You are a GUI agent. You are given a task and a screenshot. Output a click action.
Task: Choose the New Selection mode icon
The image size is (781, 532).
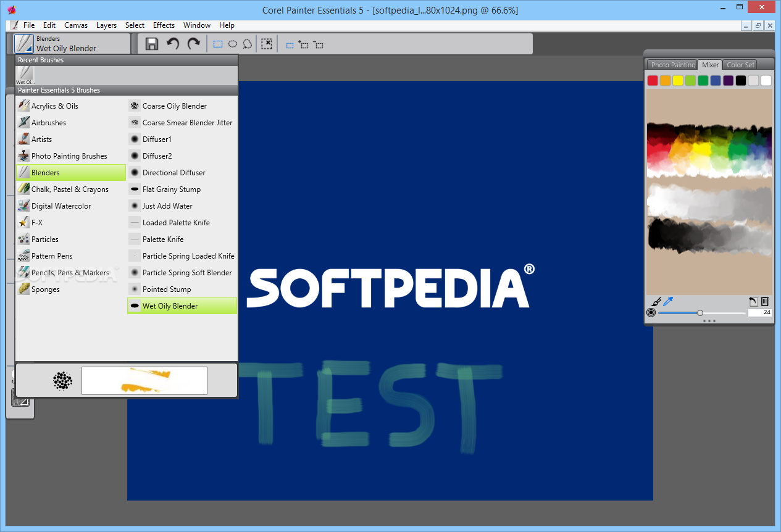click(290, 45)
